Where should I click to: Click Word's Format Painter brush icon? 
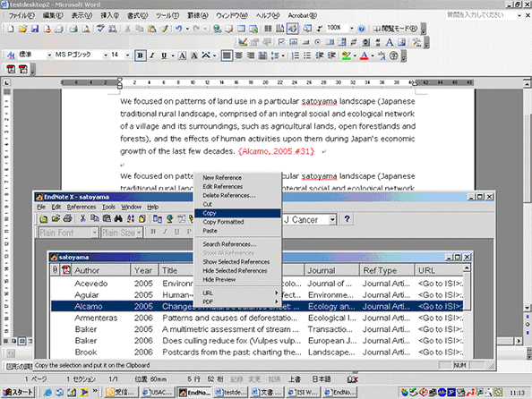164,29
